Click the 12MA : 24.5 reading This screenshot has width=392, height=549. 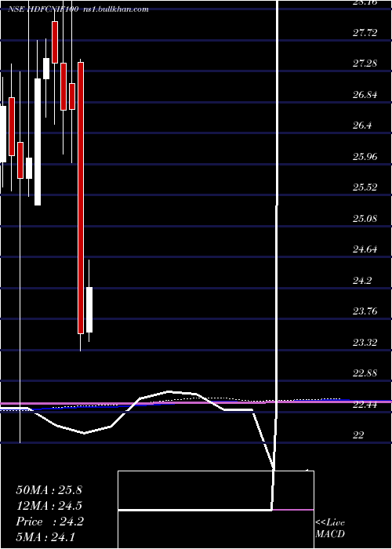(x=49, y=506)
